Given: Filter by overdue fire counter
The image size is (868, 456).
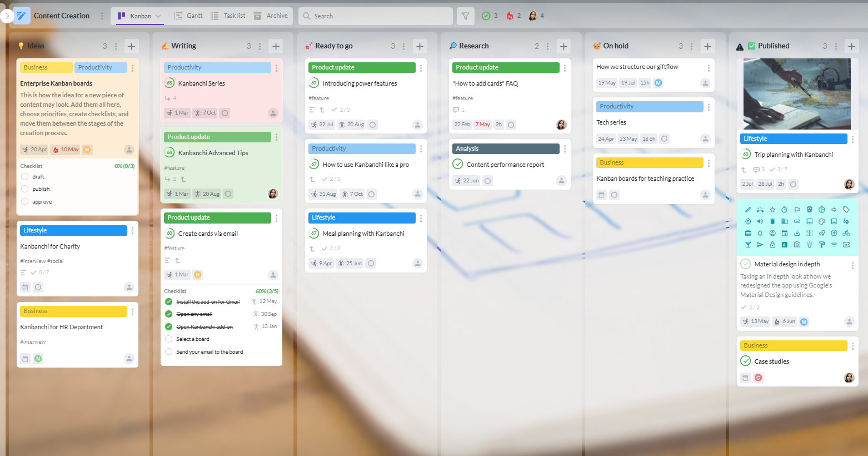Looking at the screenshot, I should (513, 16).
